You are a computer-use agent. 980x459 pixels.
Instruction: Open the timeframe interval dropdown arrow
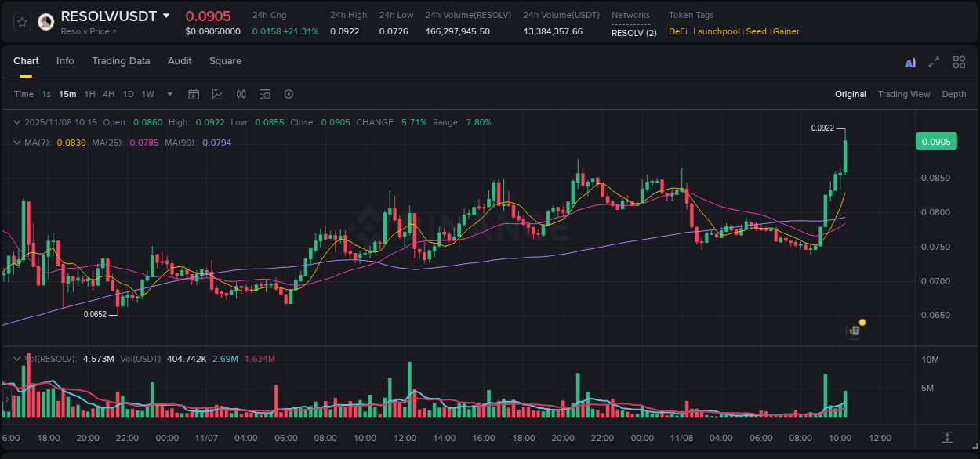point(169,94)
